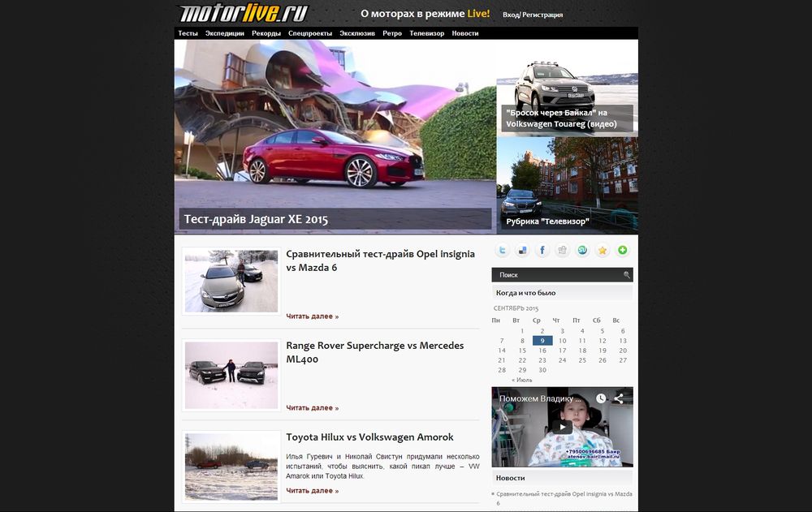Open the green plus more-sharing icon
812x512 pixels.
pos(623,251)
